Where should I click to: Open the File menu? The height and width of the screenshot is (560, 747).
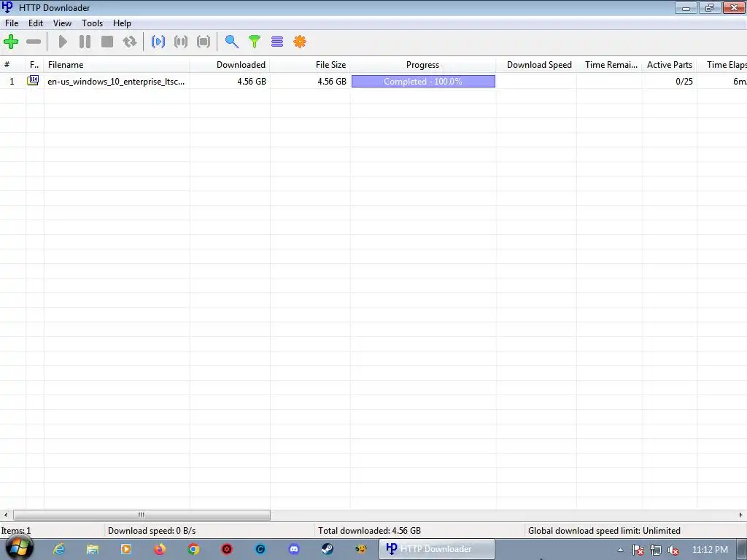[x=12, y=23]
